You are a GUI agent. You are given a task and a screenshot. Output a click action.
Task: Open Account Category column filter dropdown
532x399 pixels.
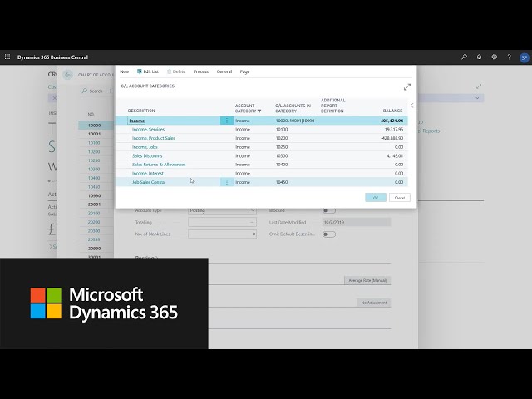259,111
